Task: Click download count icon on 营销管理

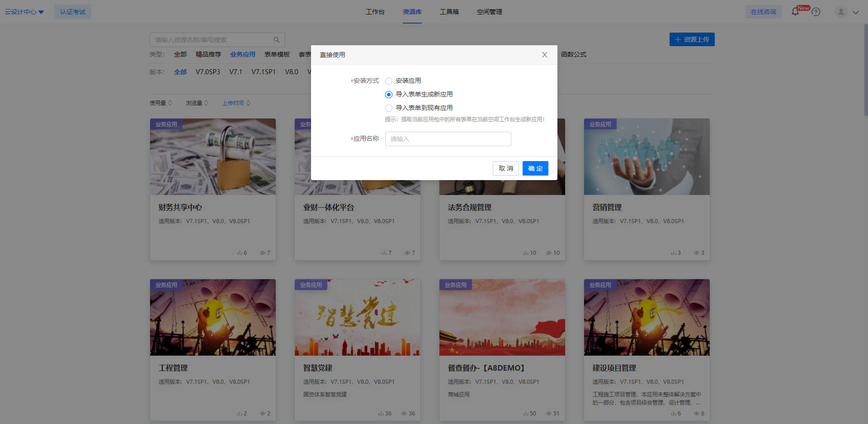Action: coord(674,253)
